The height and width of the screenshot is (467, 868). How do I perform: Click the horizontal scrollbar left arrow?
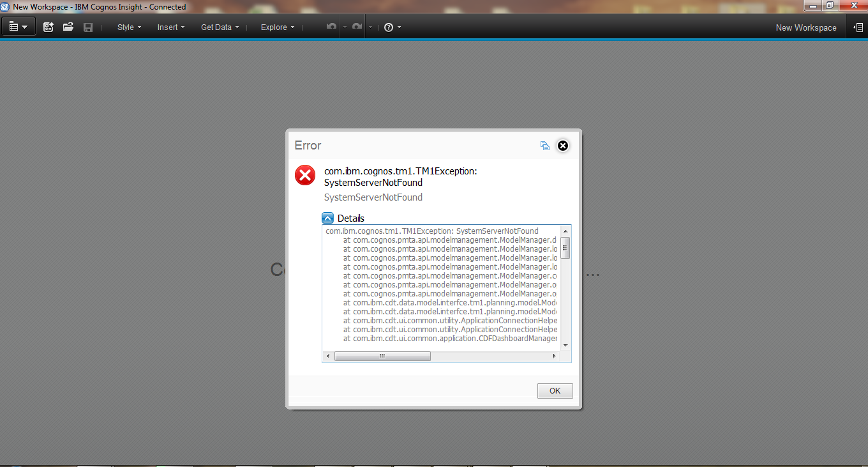click(x=328, y=356)
